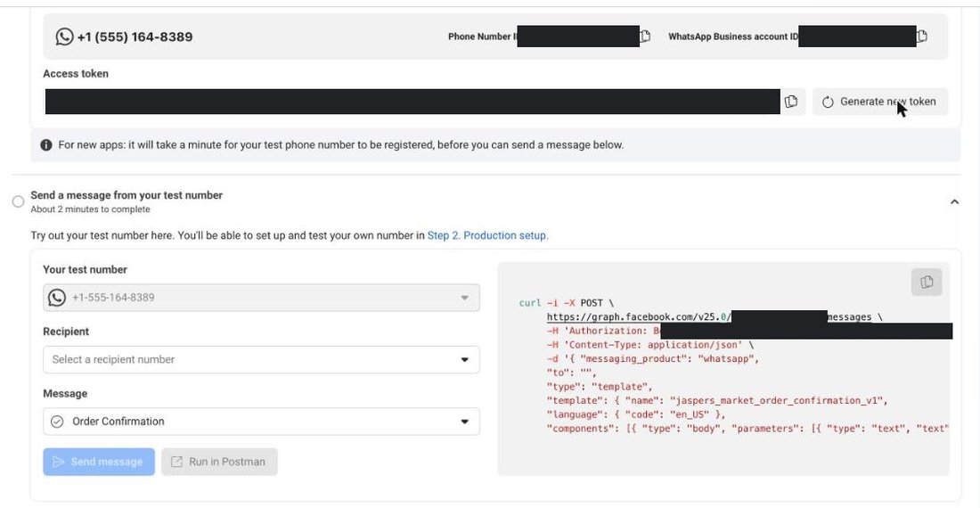Copy the Phone Number ID

pyautogui.click(x=645, y=37)
